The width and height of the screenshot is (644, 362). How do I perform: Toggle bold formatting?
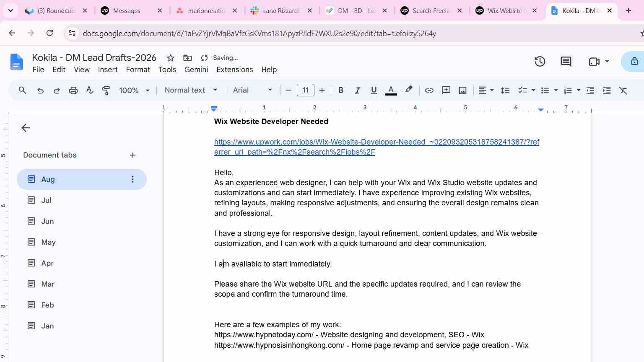341,90
